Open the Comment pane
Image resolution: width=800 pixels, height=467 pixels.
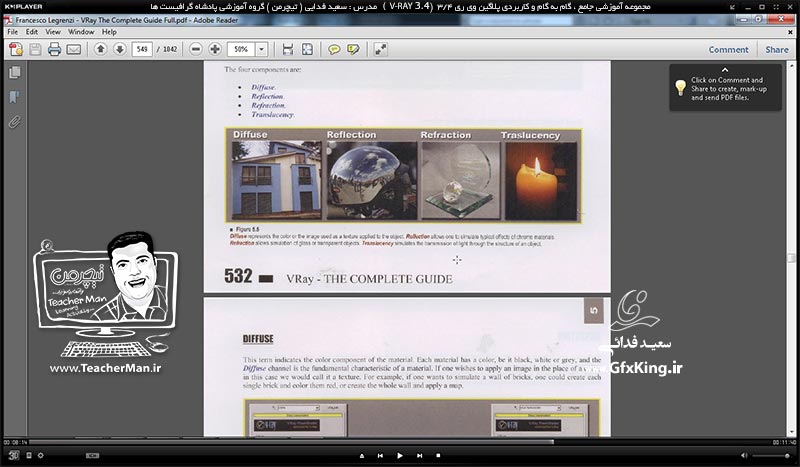pos(728,50)
